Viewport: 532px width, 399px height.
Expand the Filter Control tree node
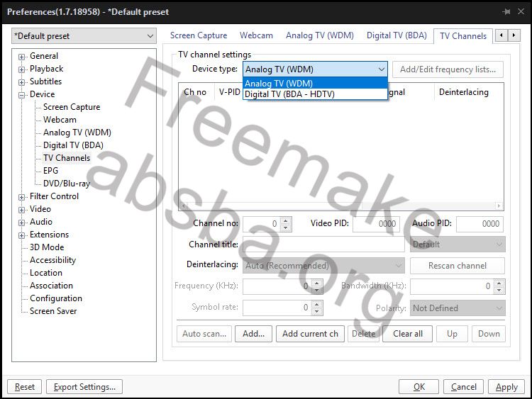tap(22, 197)
